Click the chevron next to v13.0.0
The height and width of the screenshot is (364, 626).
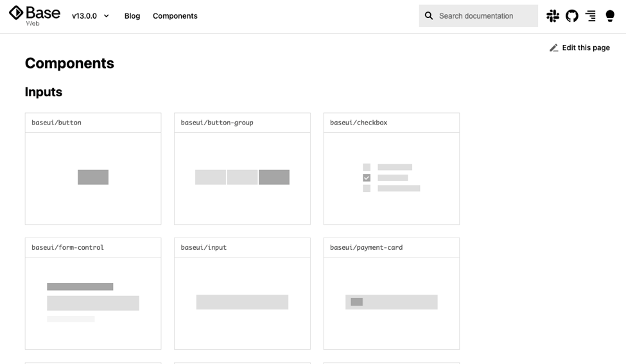pyautogui.click(x=106, y=16)
